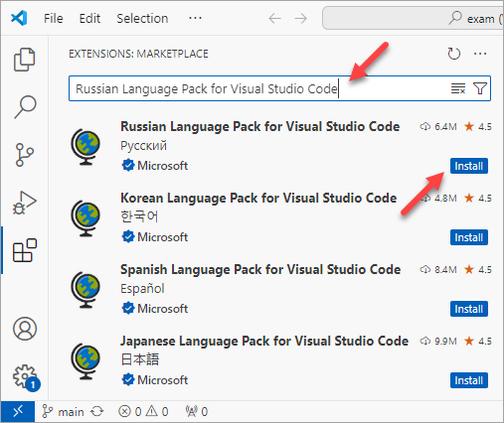
Task: Open Korean Language Pack extension title
Action: pos(258,198)
